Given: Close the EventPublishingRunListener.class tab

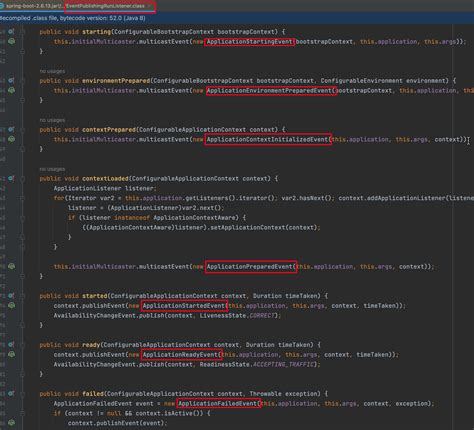Looking at the screenshot, I should point(150,6).
